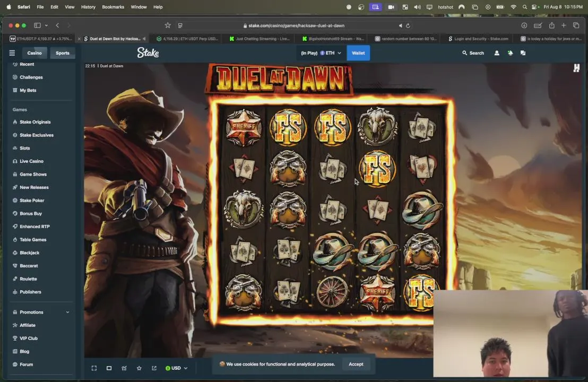
Task: Mute the tab audio speaker icon
Action: coord(400,25)
